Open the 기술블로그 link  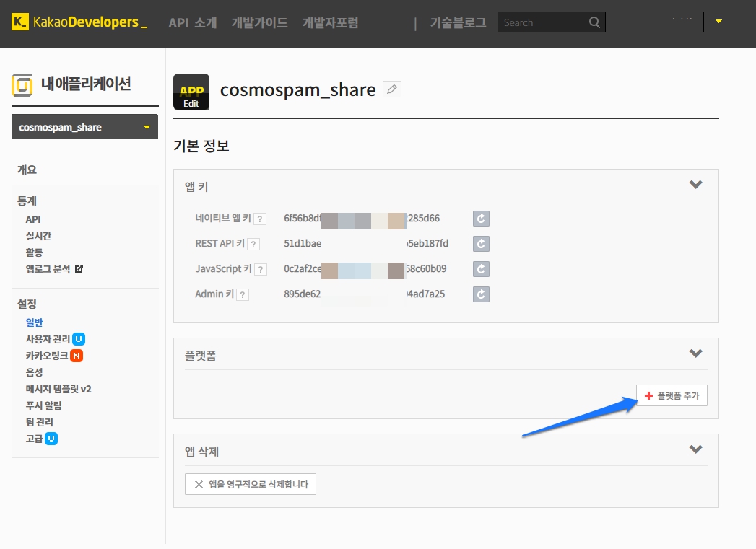458,22
